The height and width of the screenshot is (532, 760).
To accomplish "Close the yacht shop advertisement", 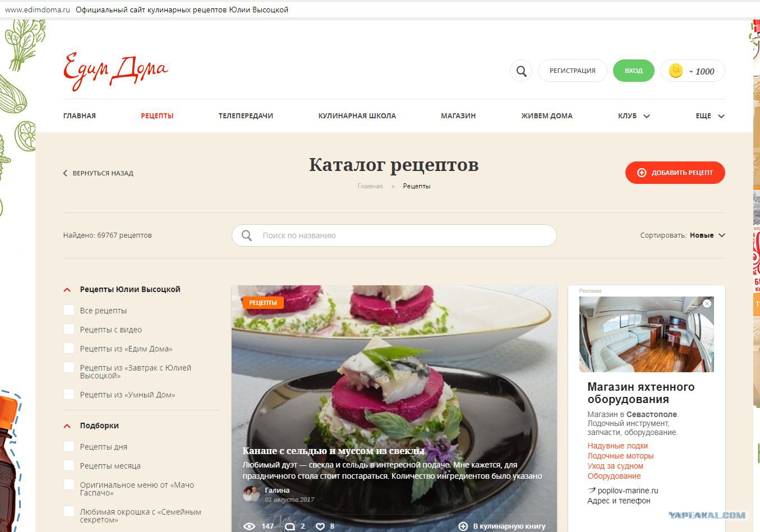I will [x=707, y=303].
